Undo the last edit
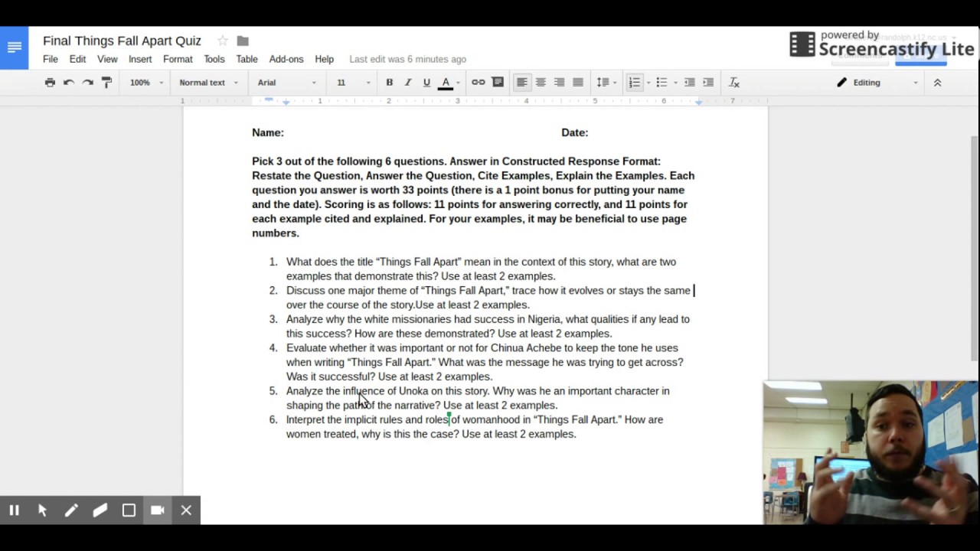 coord(69,82)
